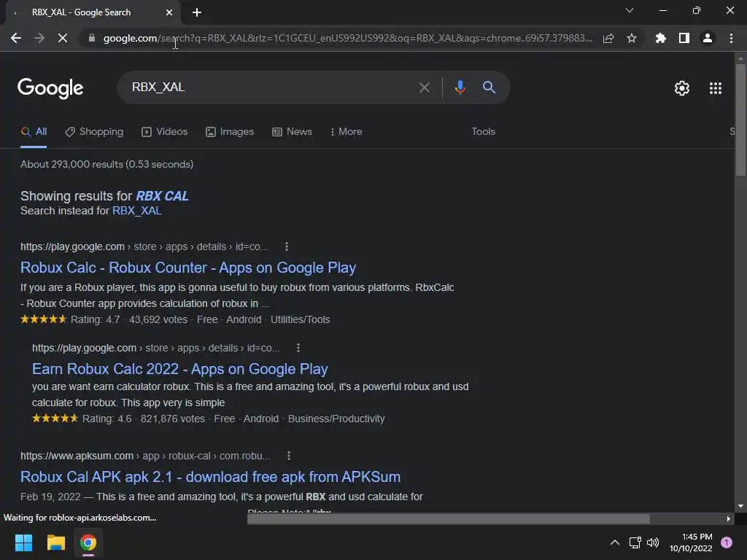Open options for APKSum result

point(289,456)
